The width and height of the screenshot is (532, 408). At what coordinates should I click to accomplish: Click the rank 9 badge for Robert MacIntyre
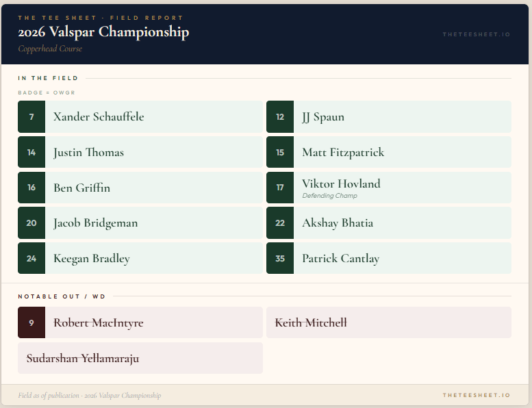pos(31,322)
